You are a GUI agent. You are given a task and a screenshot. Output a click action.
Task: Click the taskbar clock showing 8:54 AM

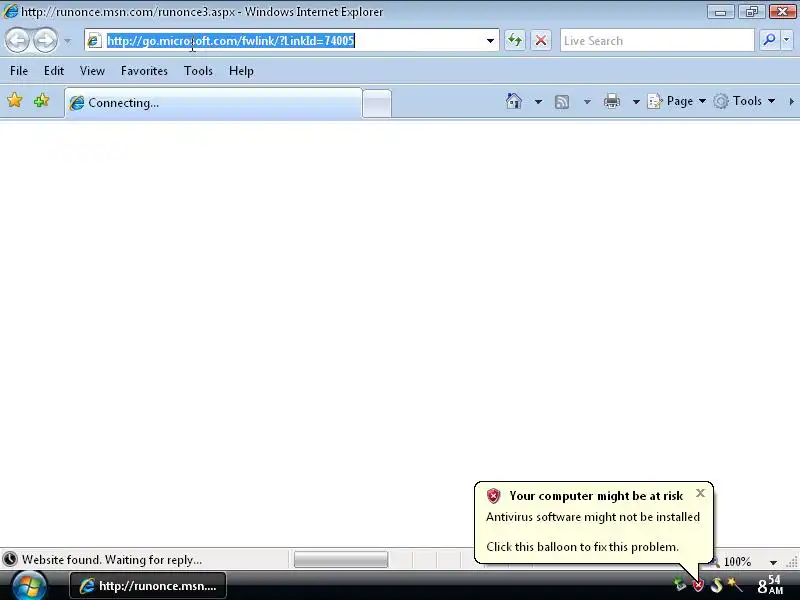pos(770,585)
